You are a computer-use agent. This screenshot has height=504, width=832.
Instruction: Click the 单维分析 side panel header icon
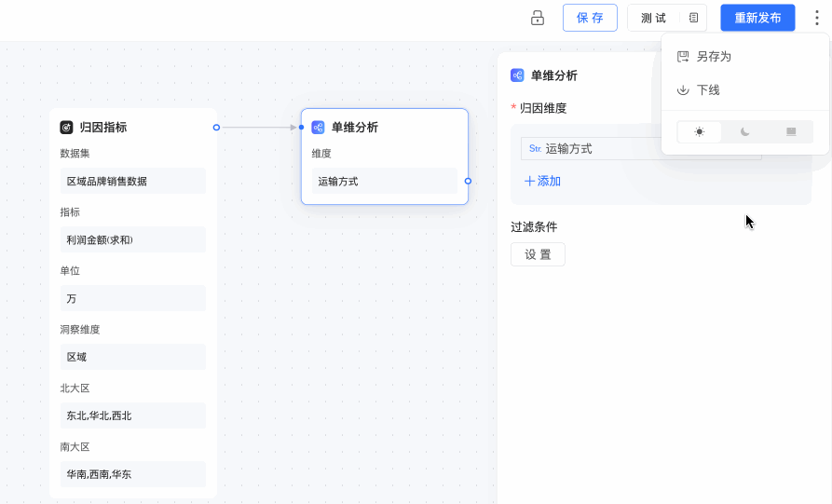coord(517,75)
